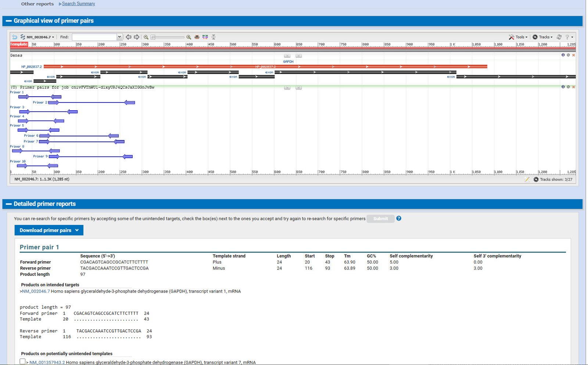Select the forward primer sequence CGACAGTCAGCCGCATCTTCTTTT in the table

pos(114,262)
